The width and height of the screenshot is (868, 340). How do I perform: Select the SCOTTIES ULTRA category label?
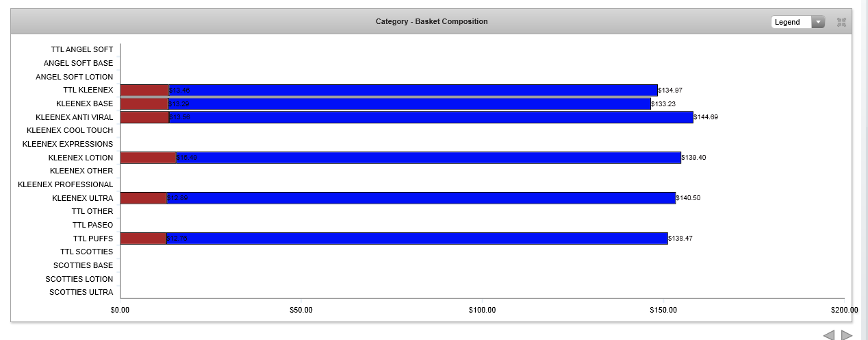click(81, 293)
